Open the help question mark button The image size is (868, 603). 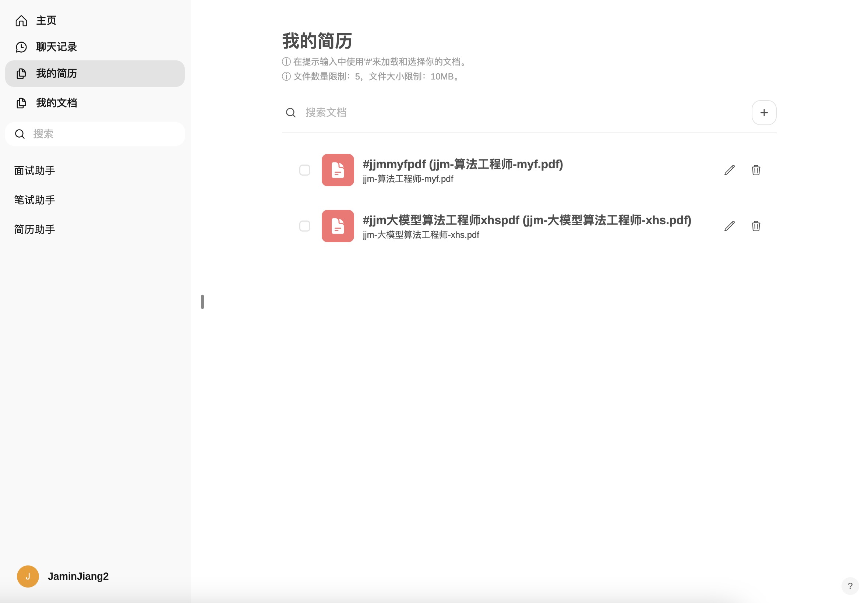point(851,586)
